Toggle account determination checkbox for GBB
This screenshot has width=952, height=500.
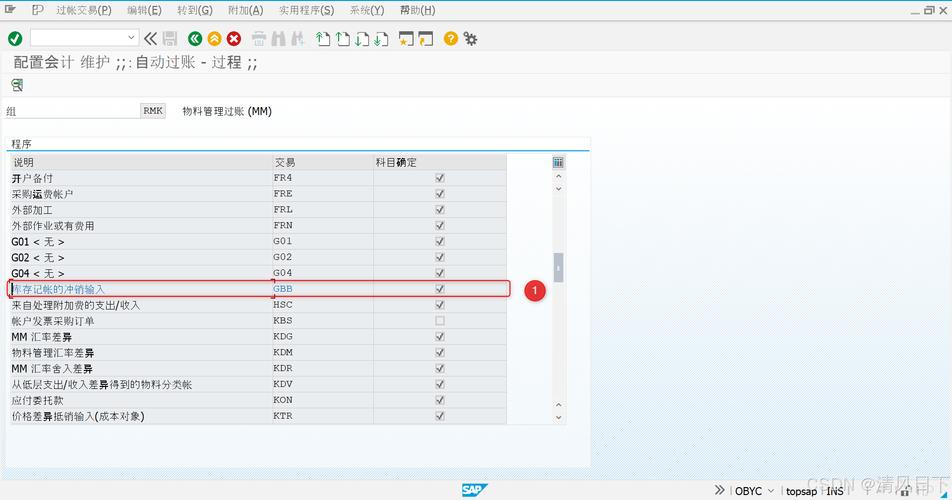440,289
